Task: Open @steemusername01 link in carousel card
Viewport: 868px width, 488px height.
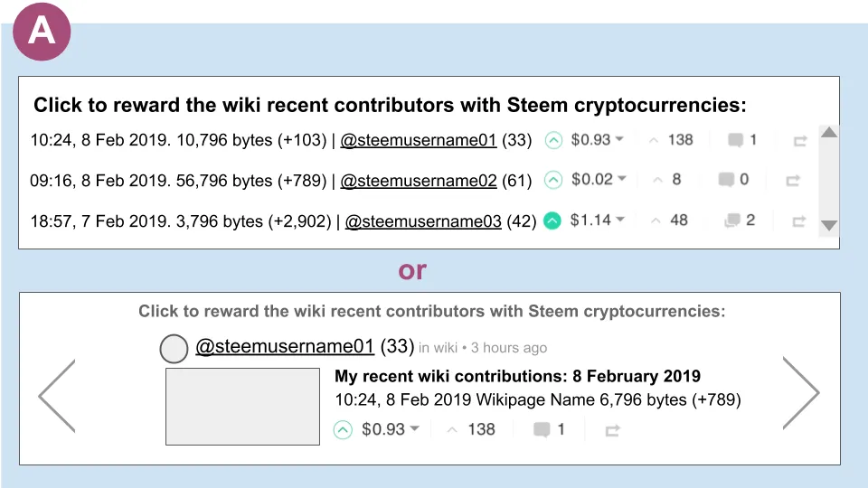Action: pyautogui.click(x=285, y=346)
